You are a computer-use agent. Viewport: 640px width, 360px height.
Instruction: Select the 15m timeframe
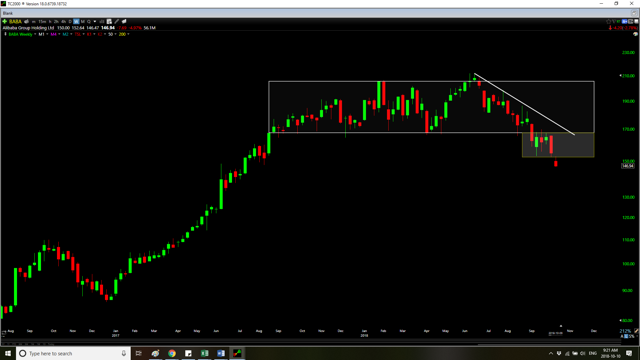[x=42, y=21]
